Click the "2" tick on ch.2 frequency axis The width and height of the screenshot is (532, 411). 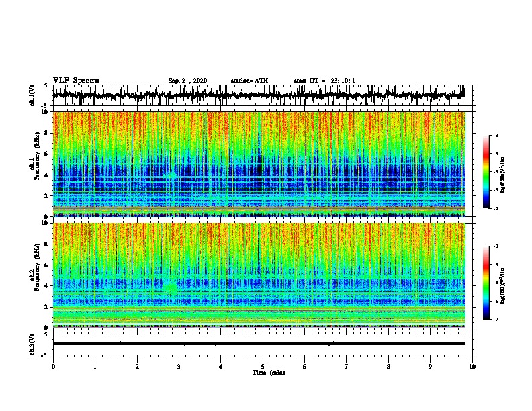[x=47, y=307]
